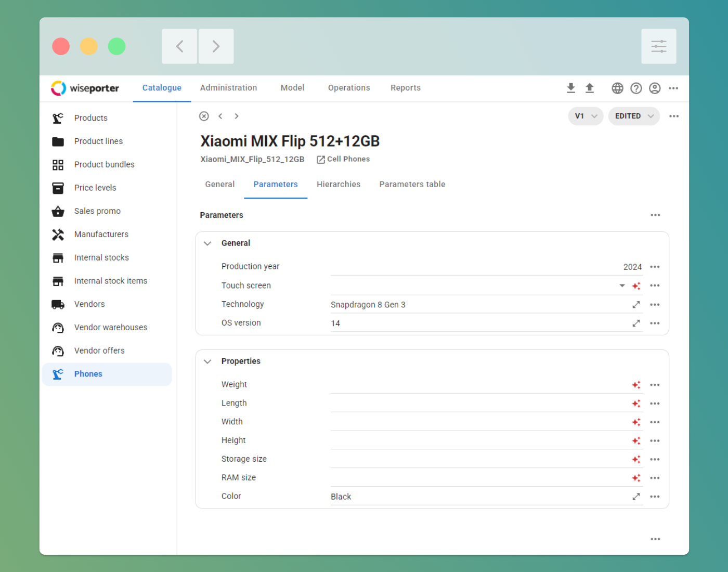Open the Reports menu
The width and height of the screenshot is (728, 572).
pos(406,88)
